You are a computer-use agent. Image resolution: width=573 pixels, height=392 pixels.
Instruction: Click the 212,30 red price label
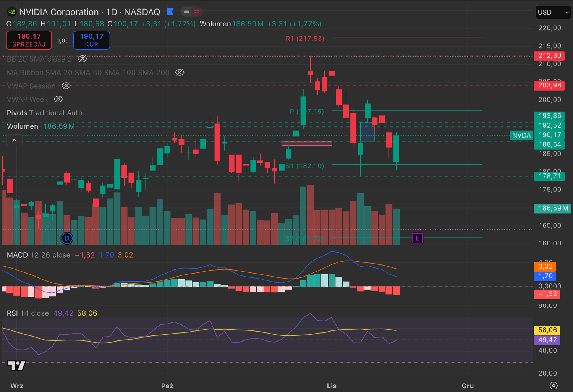[549, 56]
